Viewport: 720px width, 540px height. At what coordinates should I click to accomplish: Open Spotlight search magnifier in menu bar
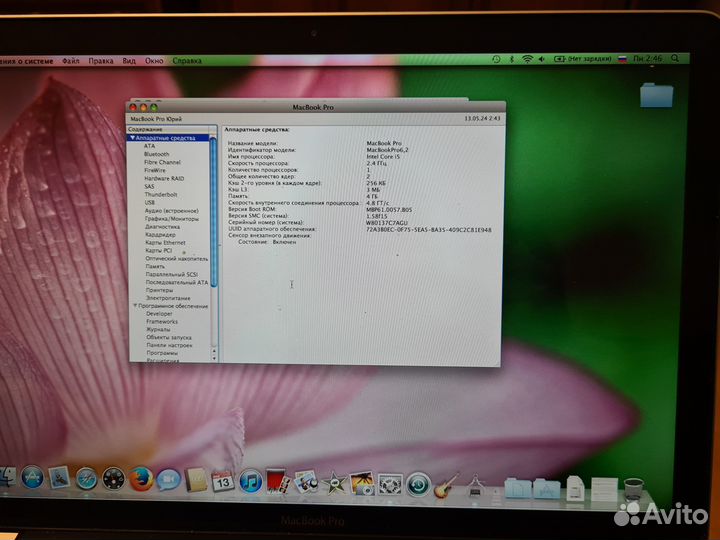point(675,58)
